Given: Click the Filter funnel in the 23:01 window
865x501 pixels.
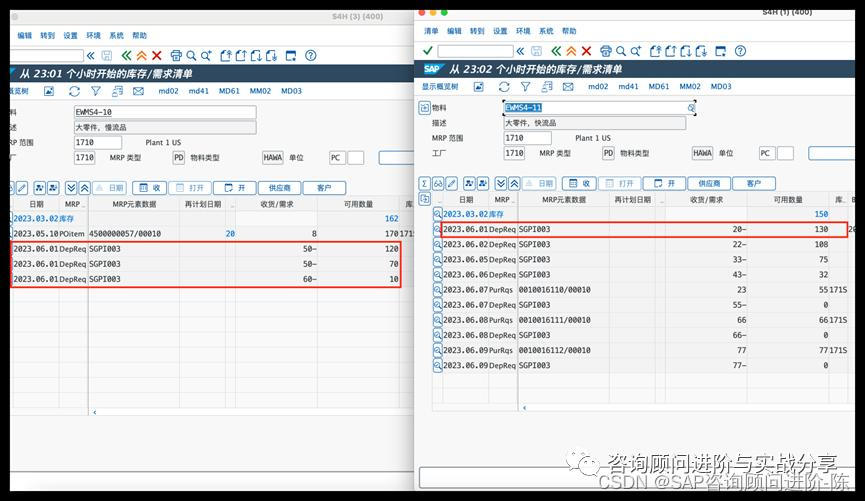Looking at the screenshot, I should coord(96,91).
